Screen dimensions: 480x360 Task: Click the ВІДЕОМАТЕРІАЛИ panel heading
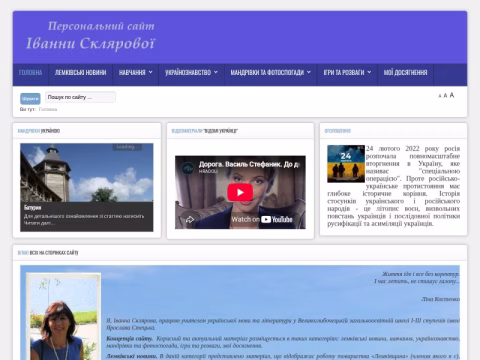pos(204,131)
